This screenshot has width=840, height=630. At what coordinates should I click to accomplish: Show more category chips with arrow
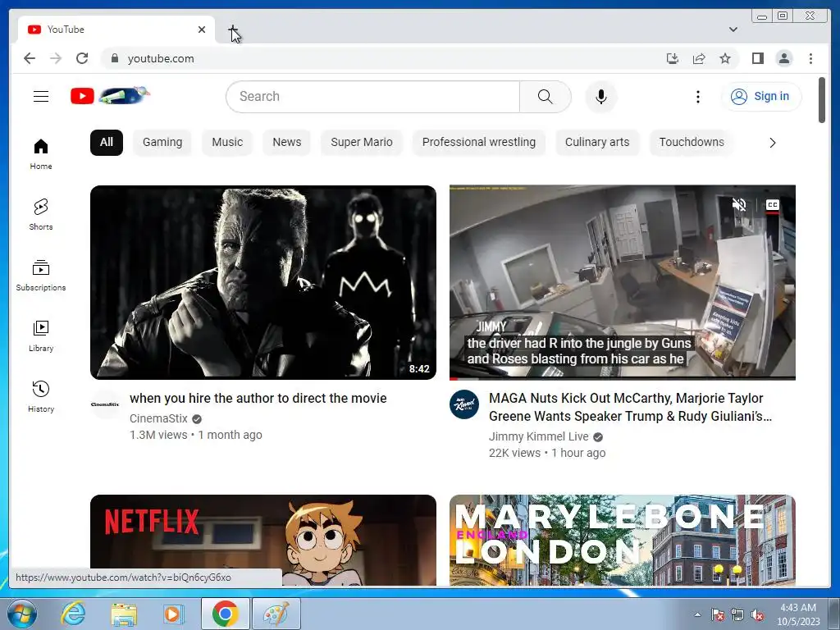coord(772,143)
